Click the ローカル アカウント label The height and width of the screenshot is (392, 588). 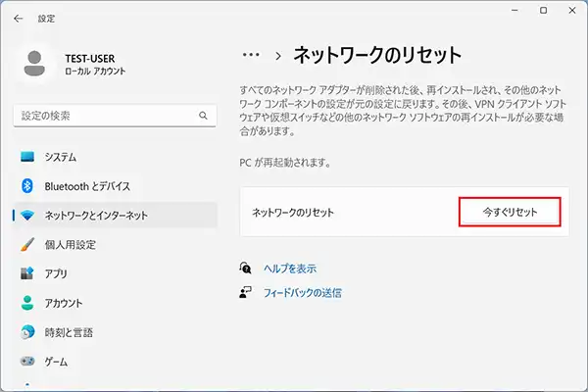[95, 72]
